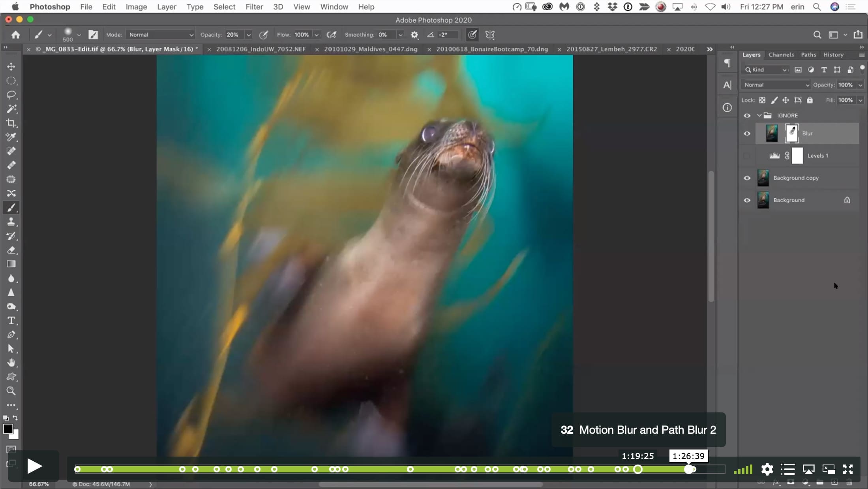Click the foreground color swatch

click(x=8, y=429)
